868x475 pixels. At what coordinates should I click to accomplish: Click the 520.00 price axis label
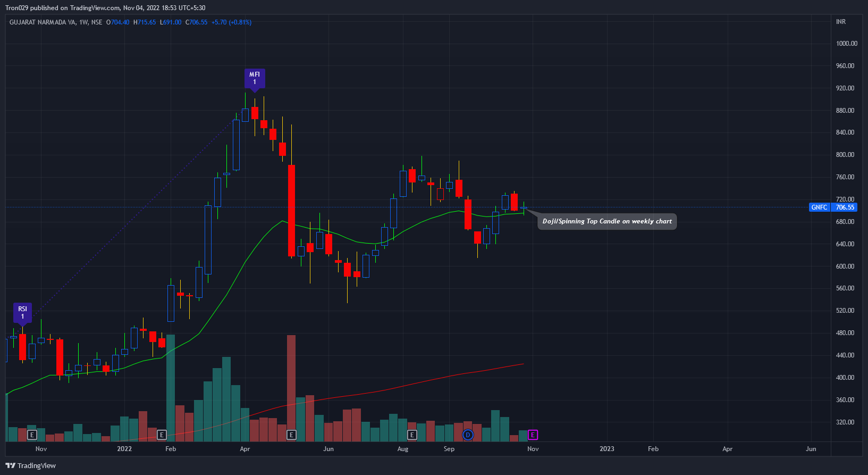tap(845, 311)
